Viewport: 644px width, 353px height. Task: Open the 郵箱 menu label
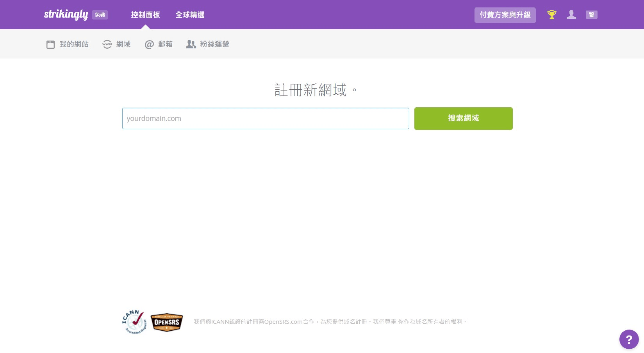pyautogui.click(x=165, y=44)
